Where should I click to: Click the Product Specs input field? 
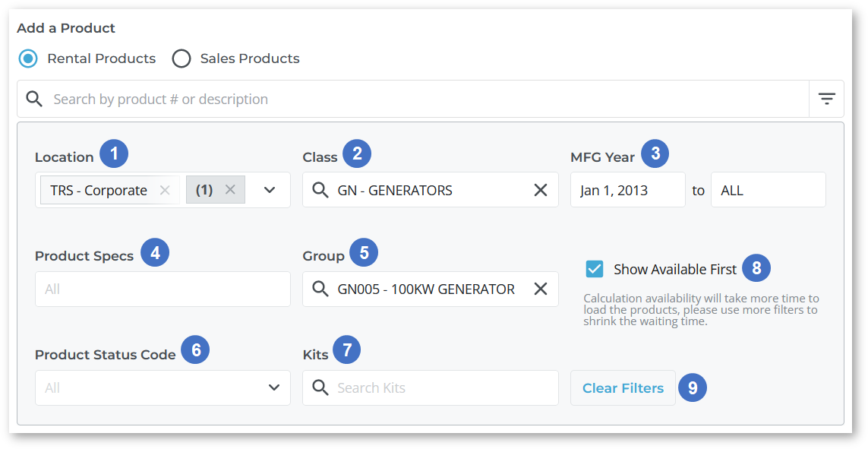pos(163,289)
